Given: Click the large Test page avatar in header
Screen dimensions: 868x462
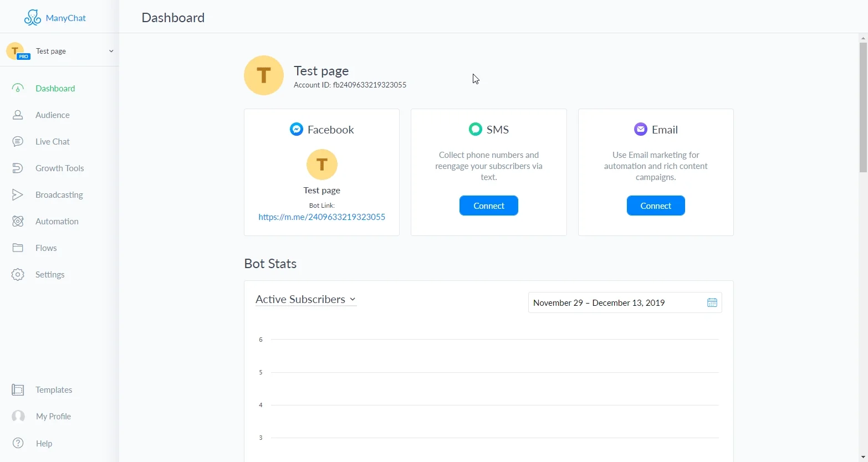Looking at the screenshot, I should click(x=264, y=75).
